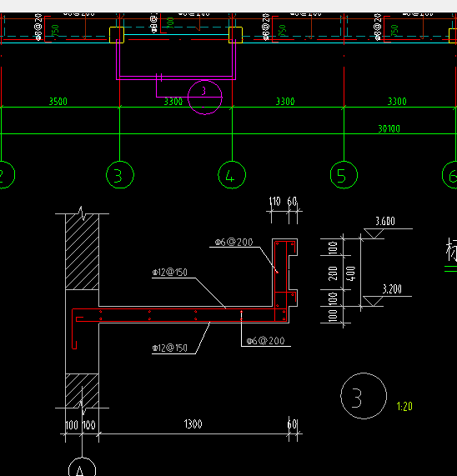Screen dimensions: 457x476
Task: Select the lower Φ6@200 rebar label
Action: pos(266,341)
